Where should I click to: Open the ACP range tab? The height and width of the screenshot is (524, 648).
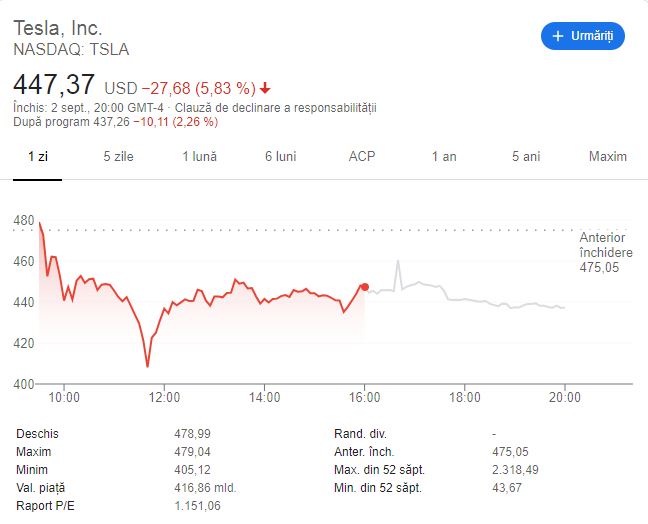pos(362,156)
